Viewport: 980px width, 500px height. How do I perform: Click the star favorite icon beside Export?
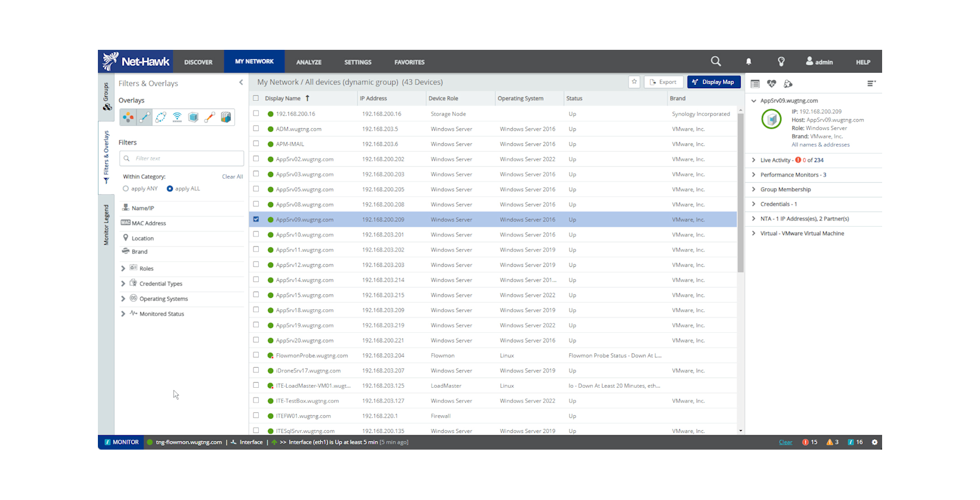634,82
